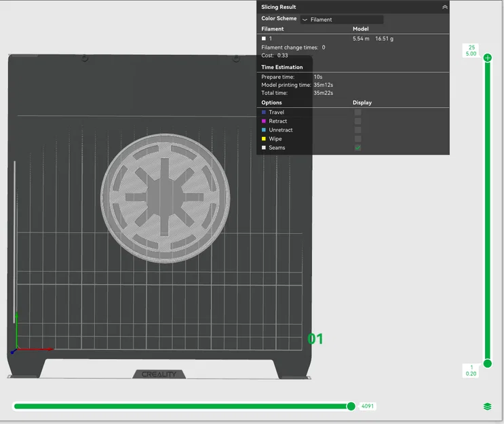Click the top layer slider handle with plus
The width and height of the screenshot is (504, 424).
487,58
